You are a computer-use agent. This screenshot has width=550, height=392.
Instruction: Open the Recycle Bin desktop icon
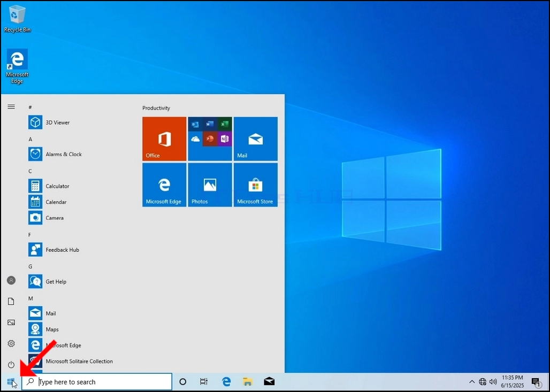click(x=17, y=19)
